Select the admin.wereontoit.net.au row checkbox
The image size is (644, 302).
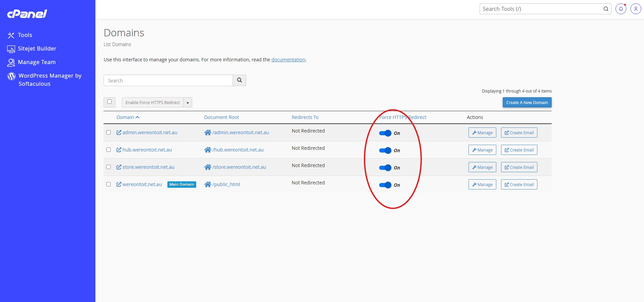click(x=109, y=133)
